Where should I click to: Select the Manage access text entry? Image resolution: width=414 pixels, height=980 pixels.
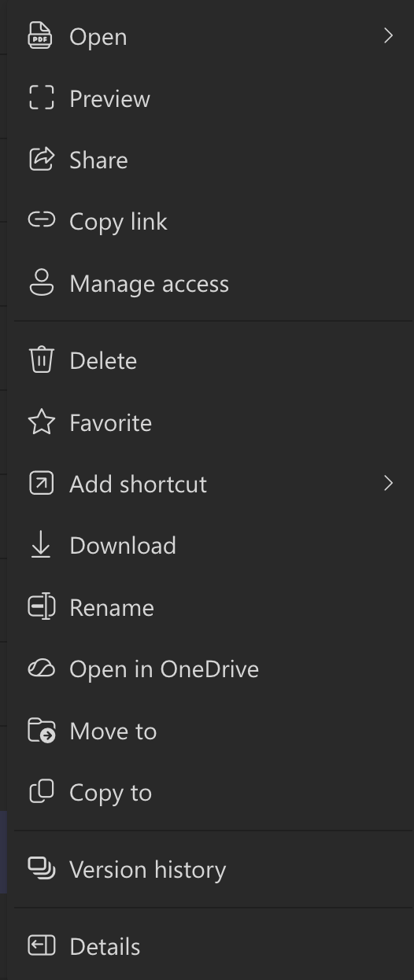(149, 283)
